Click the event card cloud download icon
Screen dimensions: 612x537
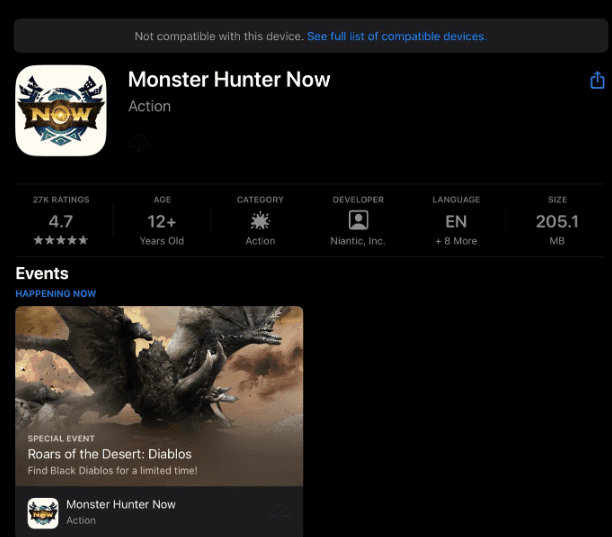coord(280,513)
